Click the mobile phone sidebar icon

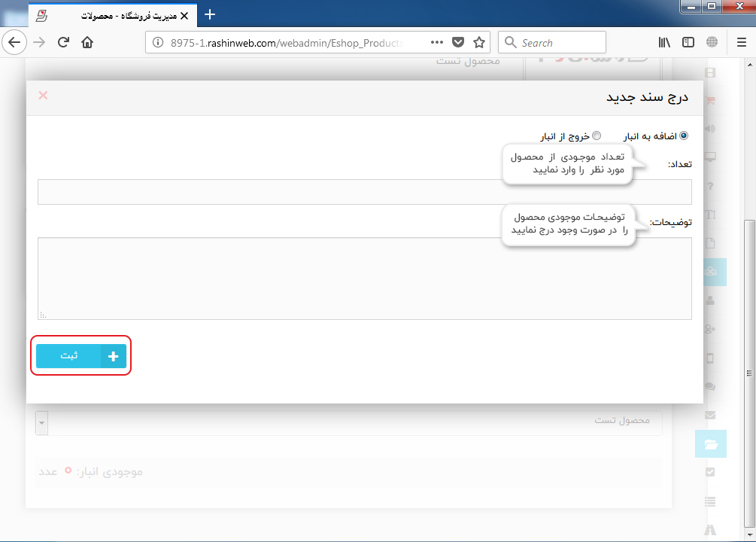[x=710, y=358]
